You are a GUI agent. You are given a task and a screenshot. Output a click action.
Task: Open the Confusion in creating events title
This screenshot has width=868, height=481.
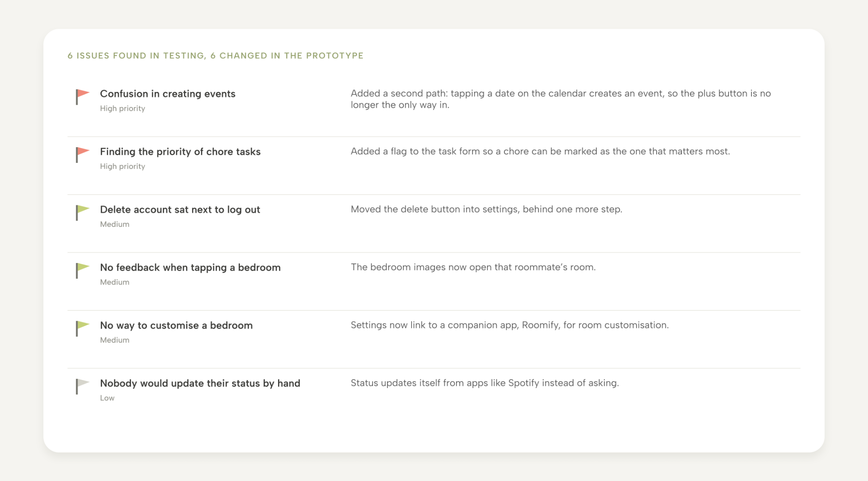[x=167, y=94]
